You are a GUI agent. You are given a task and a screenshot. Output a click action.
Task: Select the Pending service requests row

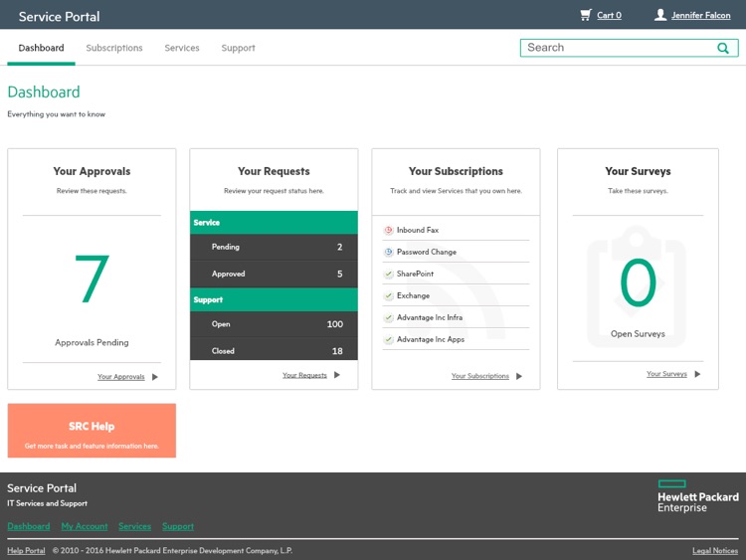[274, 247]
